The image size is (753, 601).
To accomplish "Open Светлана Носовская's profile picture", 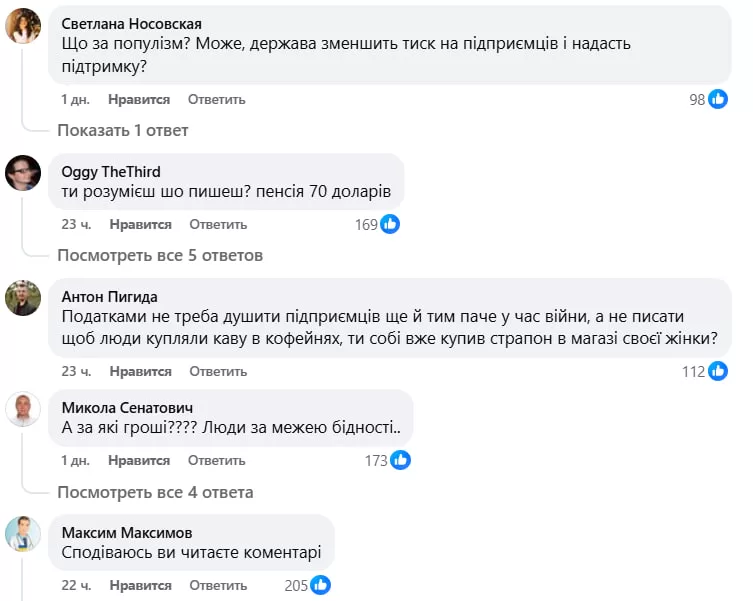I will [23, 26].
